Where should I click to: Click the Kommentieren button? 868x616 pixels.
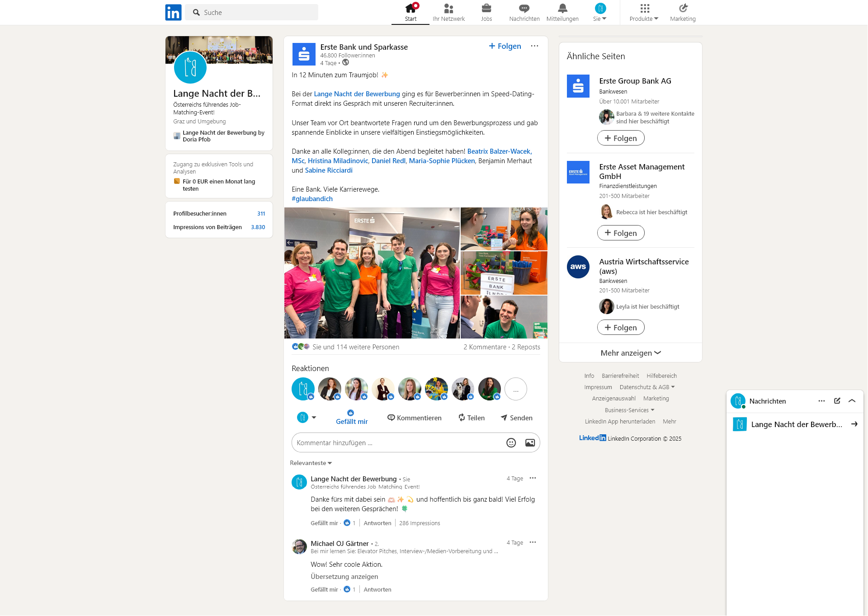click(415, 418)
